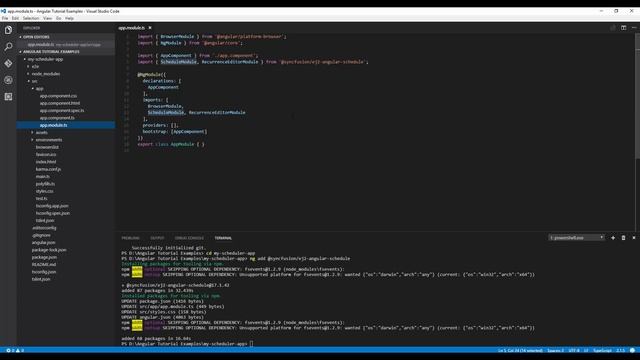Open main.ts in explorer
The image size is (640, 360).
tap(42, 177)
